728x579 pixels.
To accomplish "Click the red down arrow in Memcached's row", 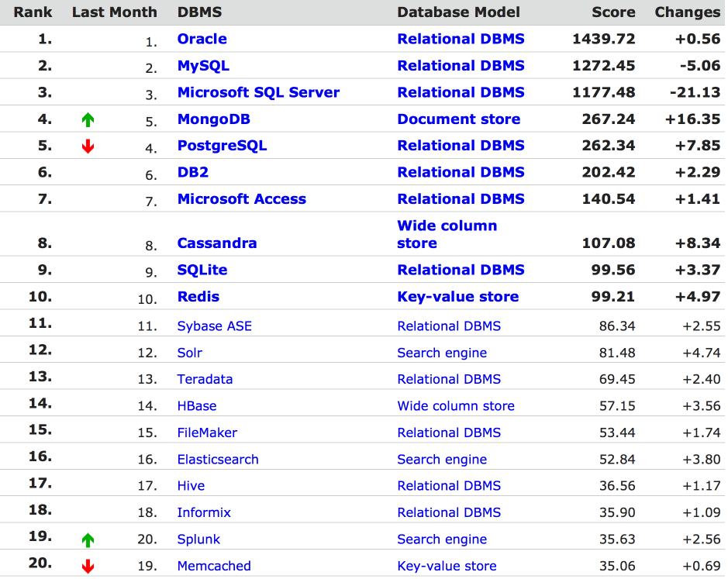I will click(x=88, y=567).
